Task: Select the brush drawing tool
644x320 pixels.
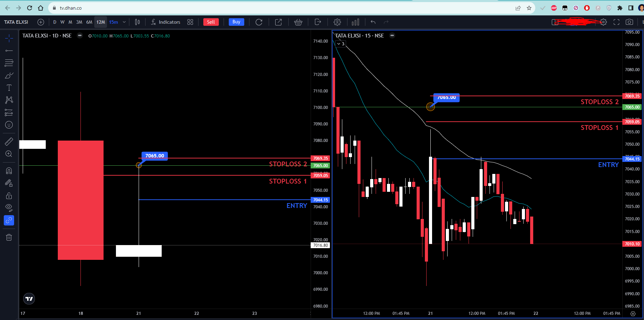Action: [x=9, y=75]
